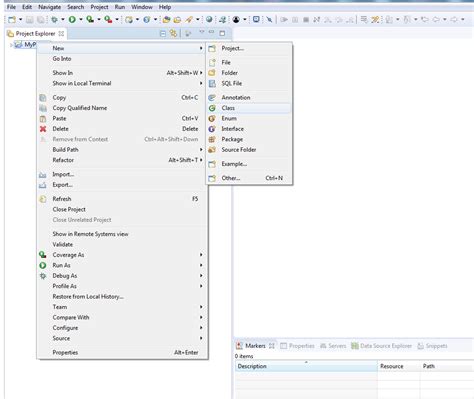Select Restore from Local History entry

click(121, 297)
